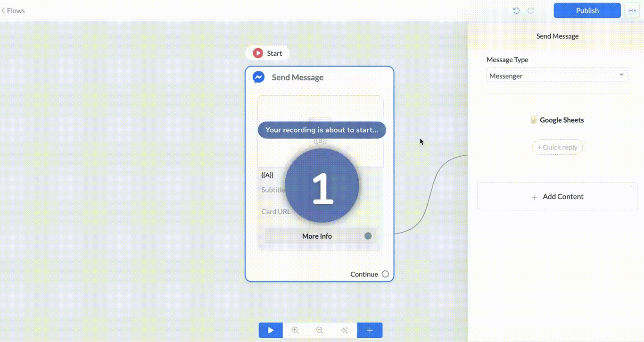Zoom out of the flow canvas
The width and height of the screenshot is (644, 342).
pyautogui.click(x=320, y=330)
